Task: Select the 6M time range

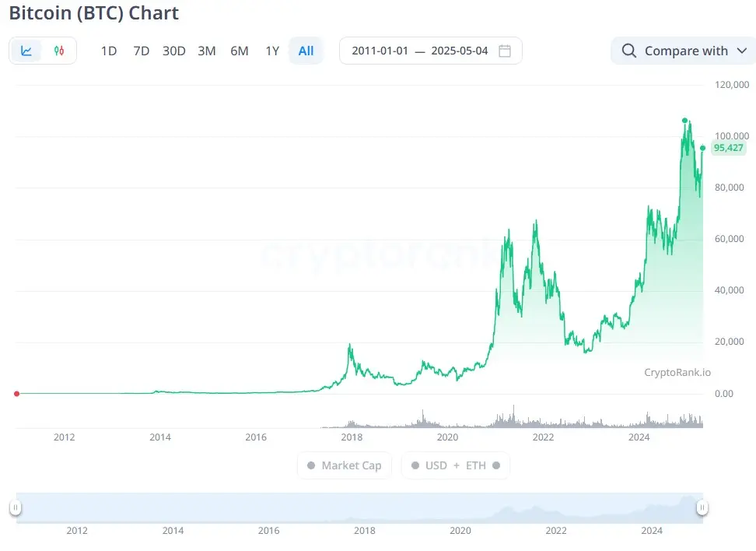Action: pyautogui.click(x=240, y=51)
